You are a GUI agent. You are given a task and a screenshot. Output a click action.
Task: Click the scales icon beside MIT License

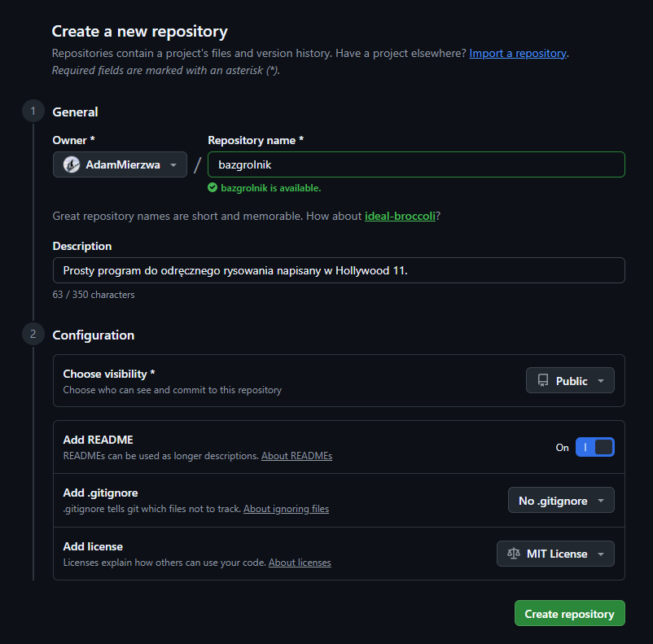click(514, 554)
